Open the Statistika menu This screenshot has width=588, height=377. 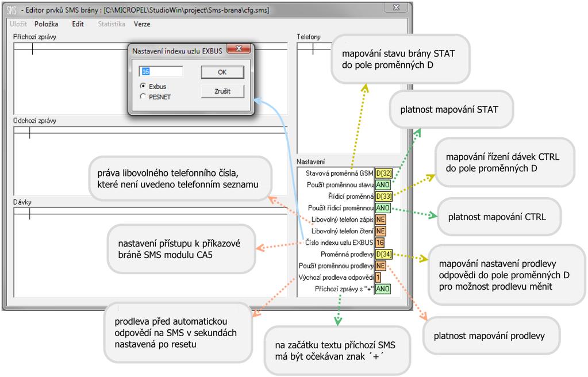click(112, 24)
